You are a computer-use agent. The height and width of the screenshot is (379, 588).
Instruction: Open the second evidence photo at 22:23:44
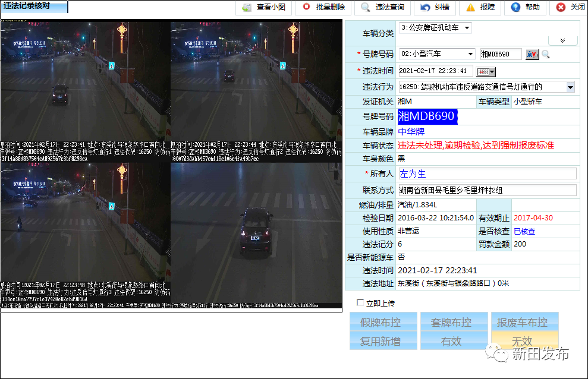[256, 91]
